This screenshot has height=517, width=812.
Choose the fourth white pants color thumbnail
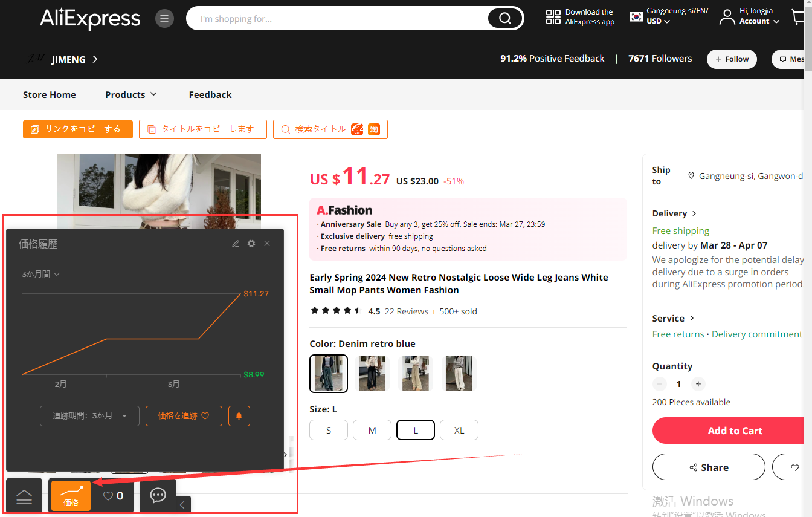(459, 374)
